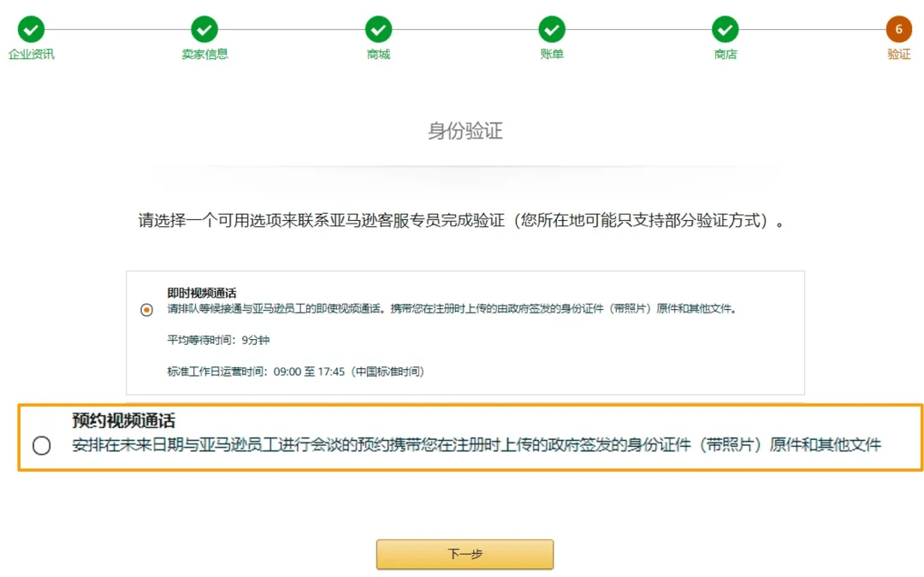Select the 商城 step checkmark icon
924x577 pixels.
(378, 29)
